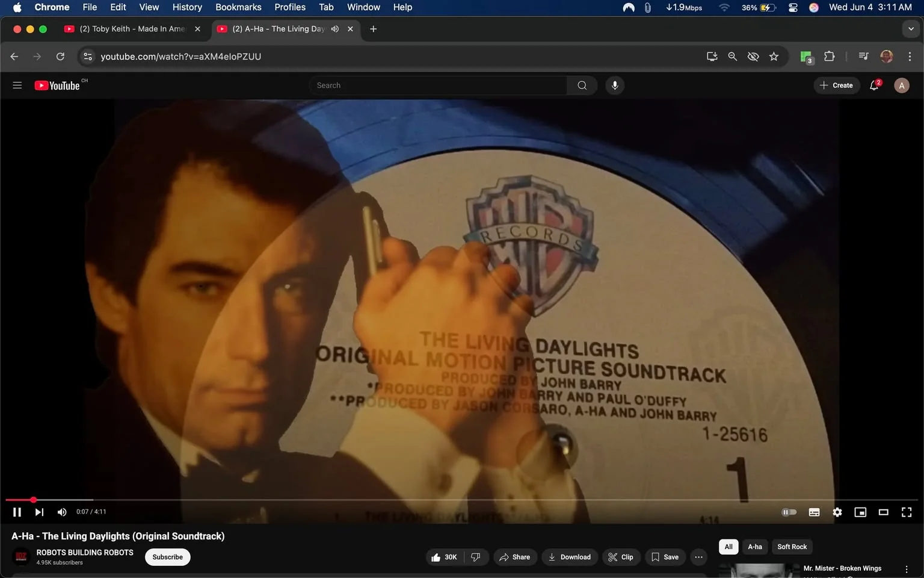Viewport: 924px width, 578px height.
Task: Open the YouTube account avatar menu
Action: pyautogui.click(x=902, y=85)
